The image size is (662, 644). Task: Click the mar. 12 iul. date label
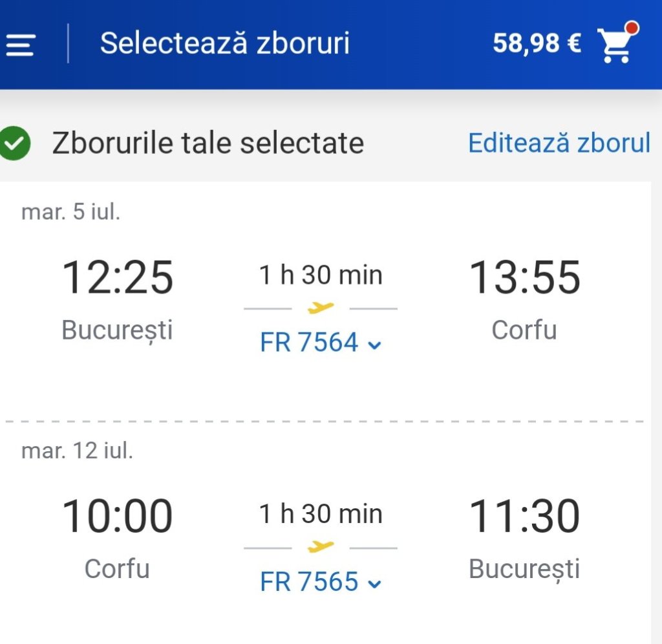(77, 451)
